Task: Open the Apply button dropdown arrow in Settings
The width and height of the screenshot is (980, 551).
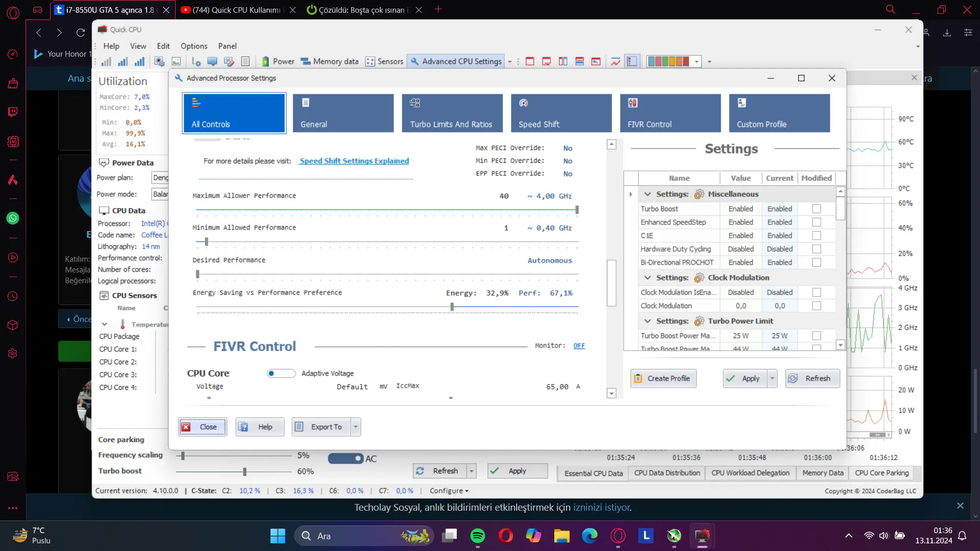Action: click(772, 379)
